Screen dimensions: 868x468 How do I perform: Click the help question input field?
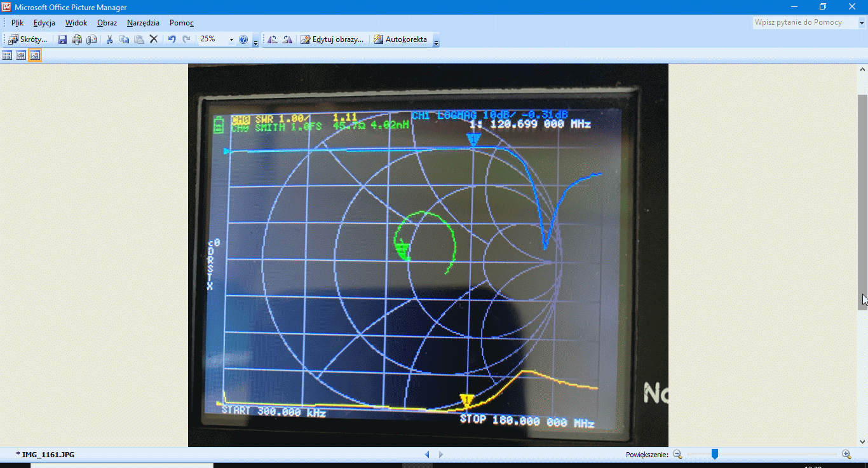803,22
